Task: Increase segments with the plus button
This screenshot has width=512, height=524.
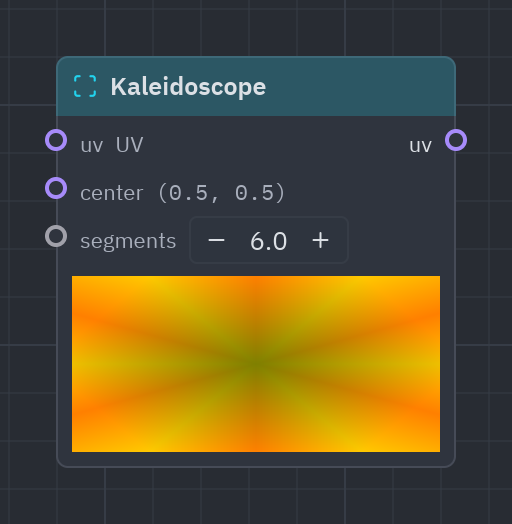Action: pos(321,240)
